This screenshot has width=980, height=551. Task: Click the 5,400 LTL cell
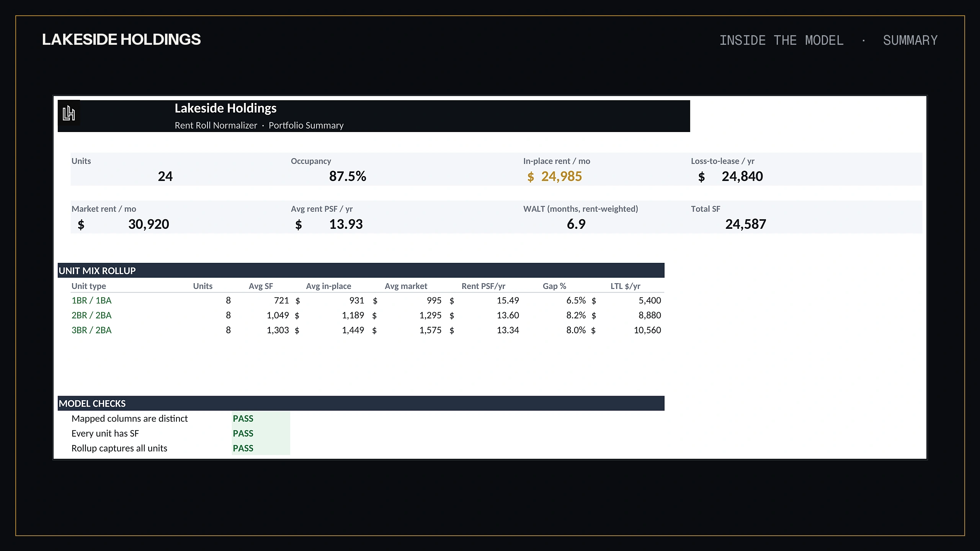pyautogui.click(x=650, y=301)
